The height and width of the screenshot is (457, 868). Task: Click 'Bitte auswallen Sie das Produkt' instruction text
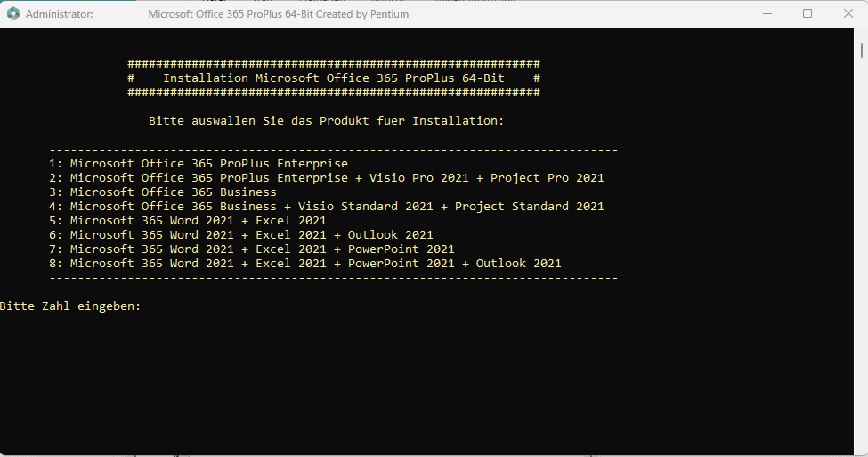tap(327, 121)
